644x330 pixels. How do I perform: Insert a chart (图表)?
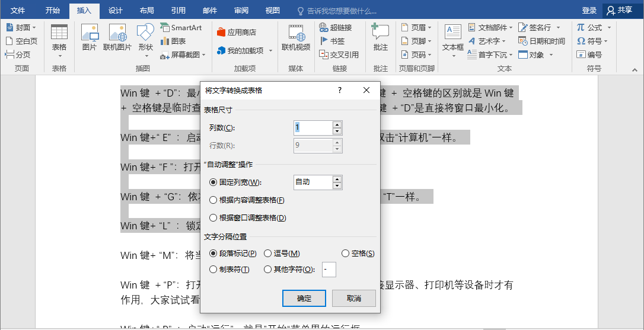pyautogui.click(x=173, y=41)
